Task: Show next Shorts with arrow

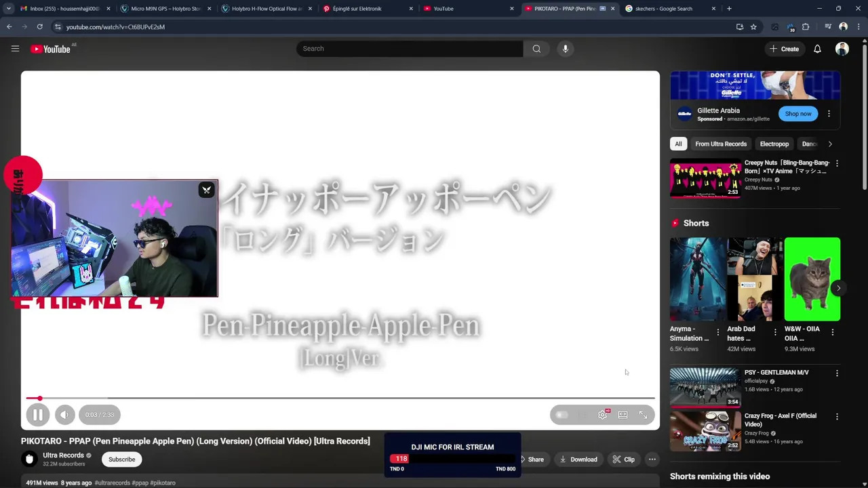Action: (838, 288)
